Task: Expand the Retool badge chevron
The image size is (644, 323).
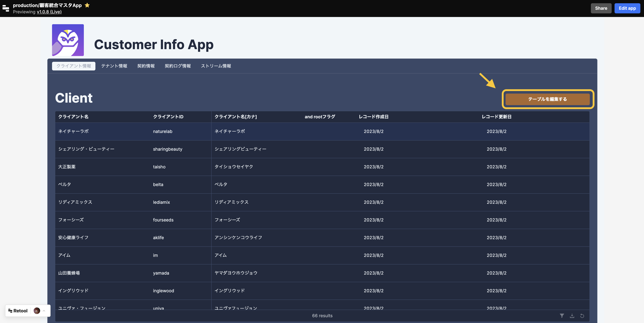Action: pos(44,311)
